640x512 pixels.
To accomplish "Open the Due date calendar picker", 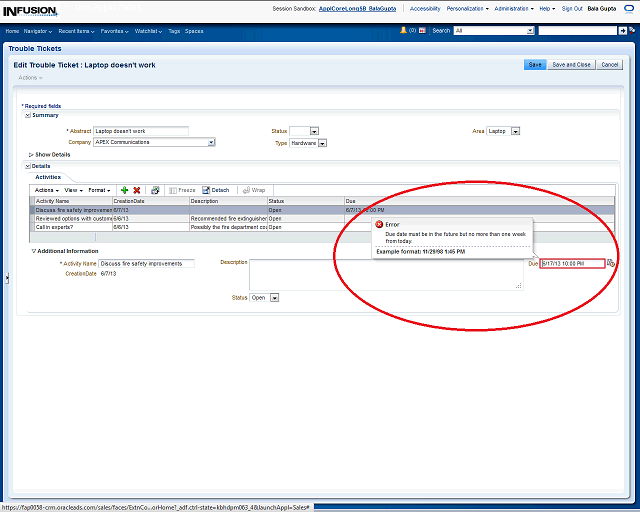I will coord(611,264).
